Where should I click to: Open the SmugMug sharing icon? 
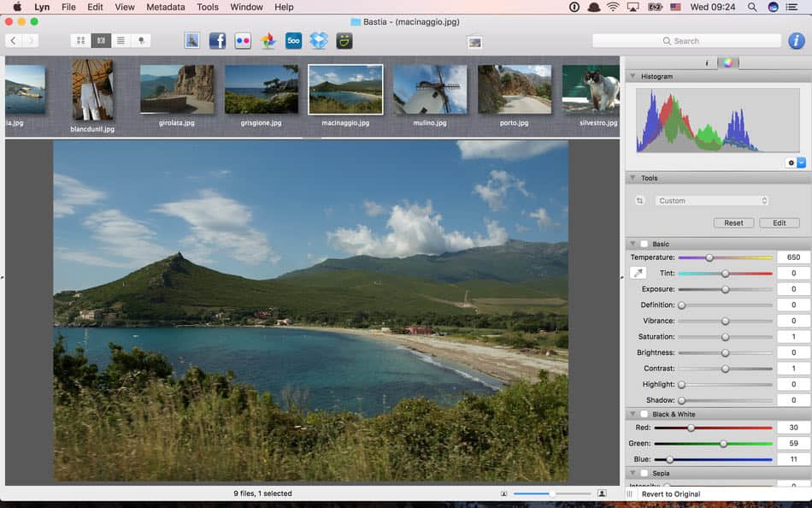pyautogui.click(x=344, y=40)
